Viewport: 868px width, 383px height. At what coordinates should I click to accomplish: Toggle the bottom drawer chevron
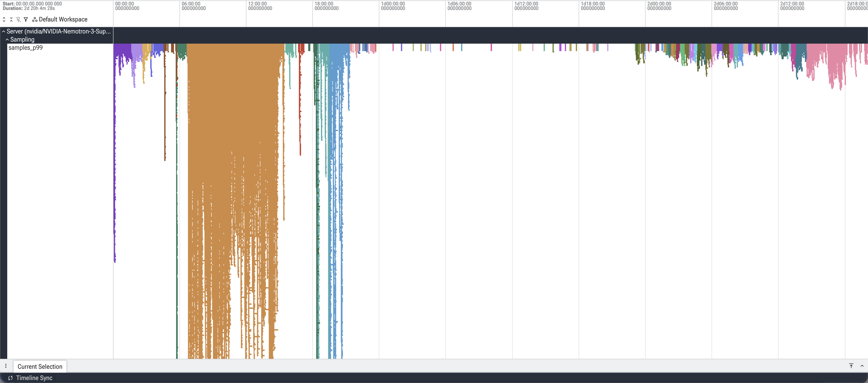pos(862,366)
